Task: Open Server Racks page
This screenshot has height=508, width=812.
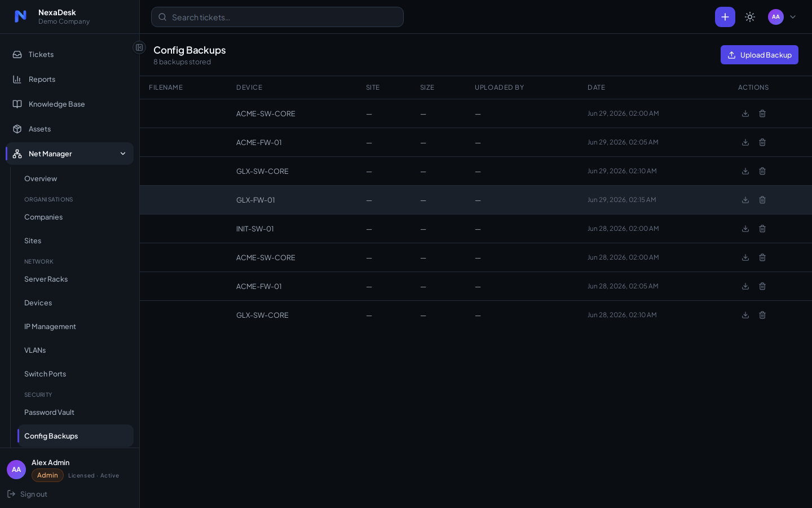Action: [x=76, y=279]
